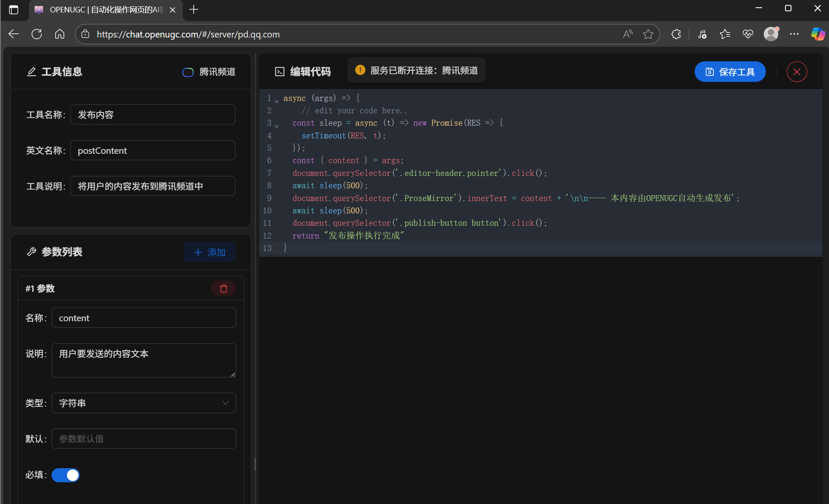
Task: Click the edit your code comment line
Action: (354, 111)
